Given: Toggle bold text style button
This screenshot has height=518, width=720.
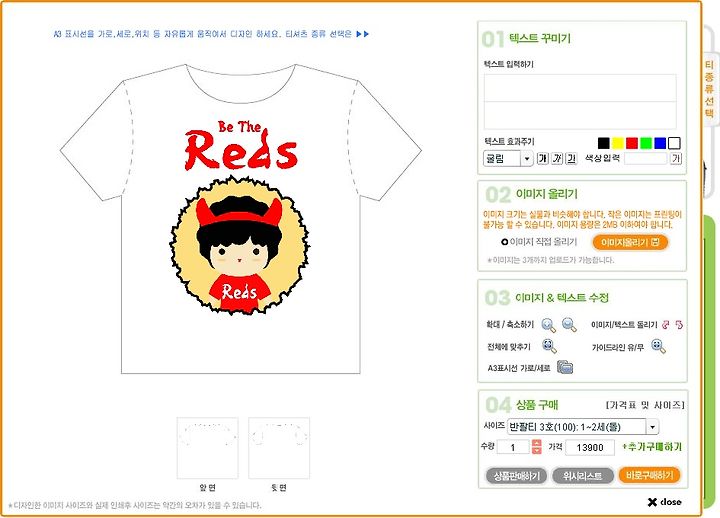Looking at the screenshot, I should click(543, 159).
